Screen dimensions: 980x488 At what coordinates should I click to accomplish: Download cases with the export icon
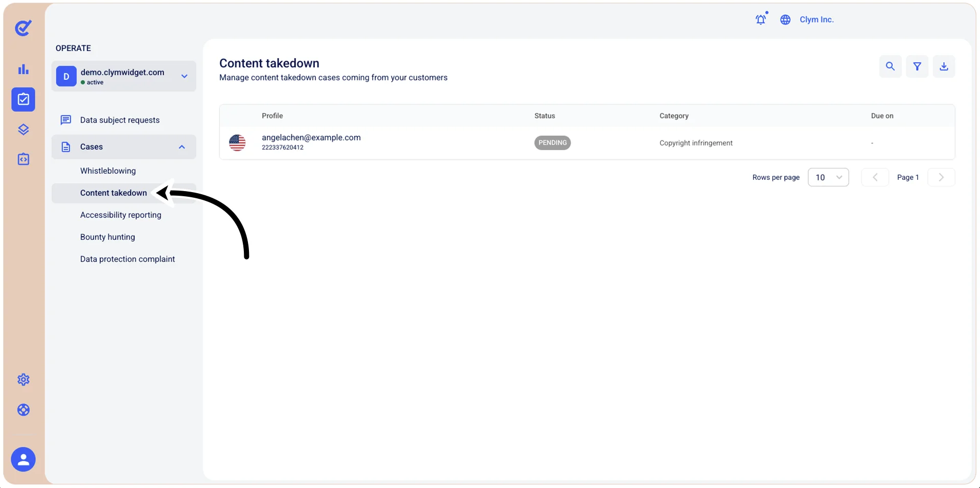coord(944,66)
